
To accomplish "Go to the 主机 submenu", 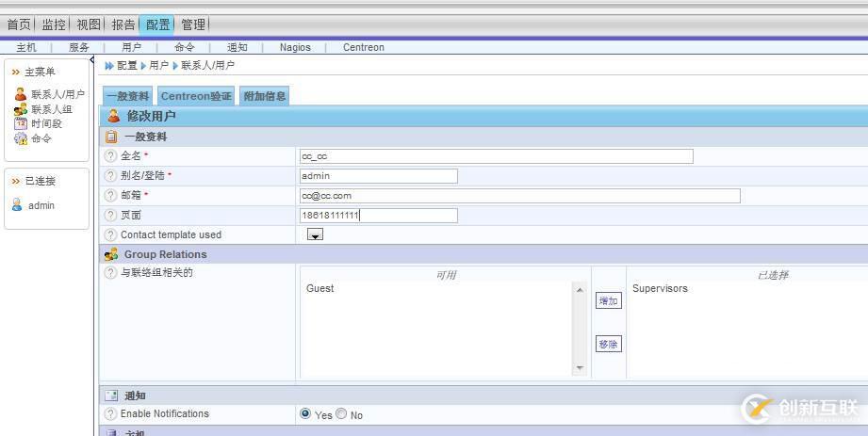I will pos(26,48).
